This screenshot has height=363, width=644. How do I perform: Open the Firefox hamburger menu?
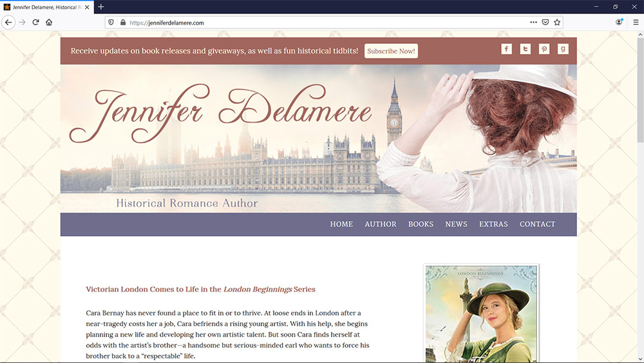pos(636,22)
